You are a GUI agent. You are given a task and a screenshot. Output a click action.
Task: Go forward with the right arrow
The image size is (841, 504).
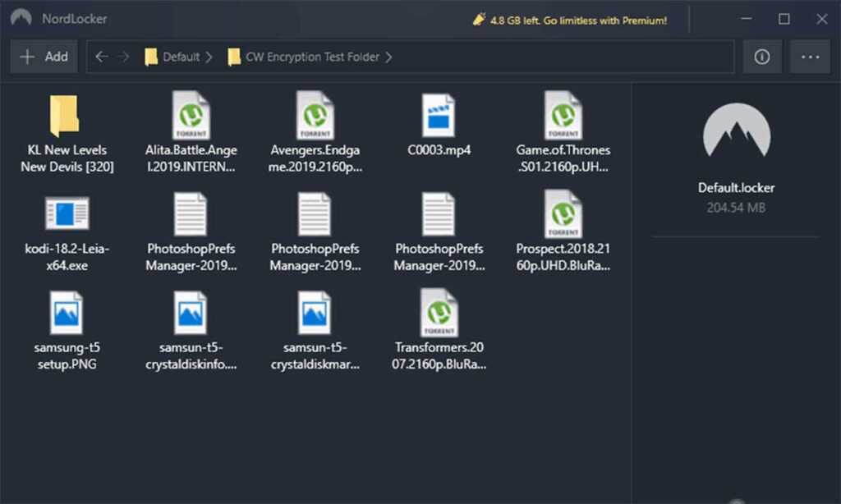pos(123,57)
